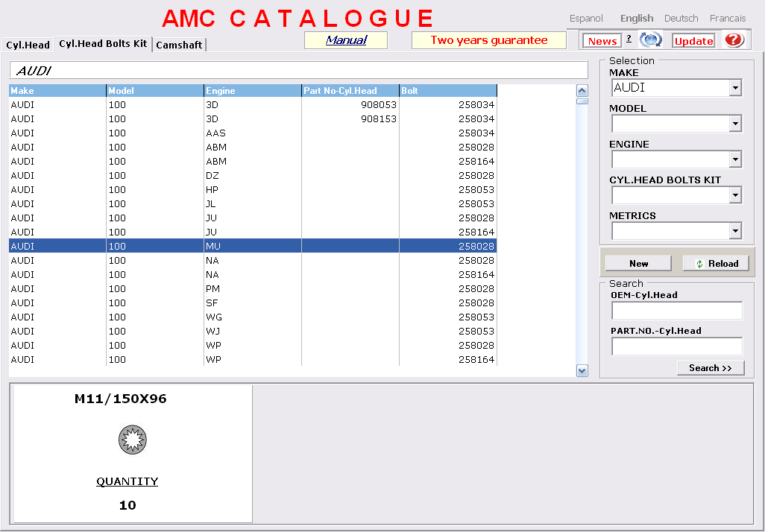765x532 pixels.
Task: Click the Bolt column header
Action: (448, 91)
